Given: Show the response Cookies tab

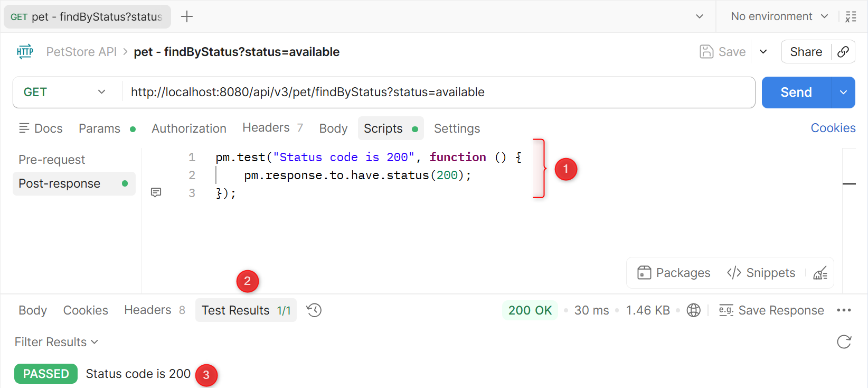Looking at the screenshot, I should (86, 310).
